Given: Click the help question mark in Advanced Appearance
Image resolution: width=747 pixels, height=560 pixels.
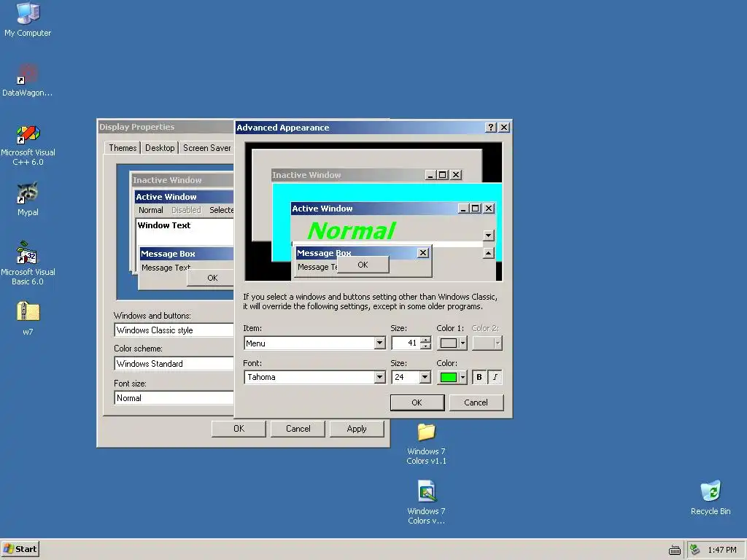Looking at the screenshot, I should [x=490, y=128].
